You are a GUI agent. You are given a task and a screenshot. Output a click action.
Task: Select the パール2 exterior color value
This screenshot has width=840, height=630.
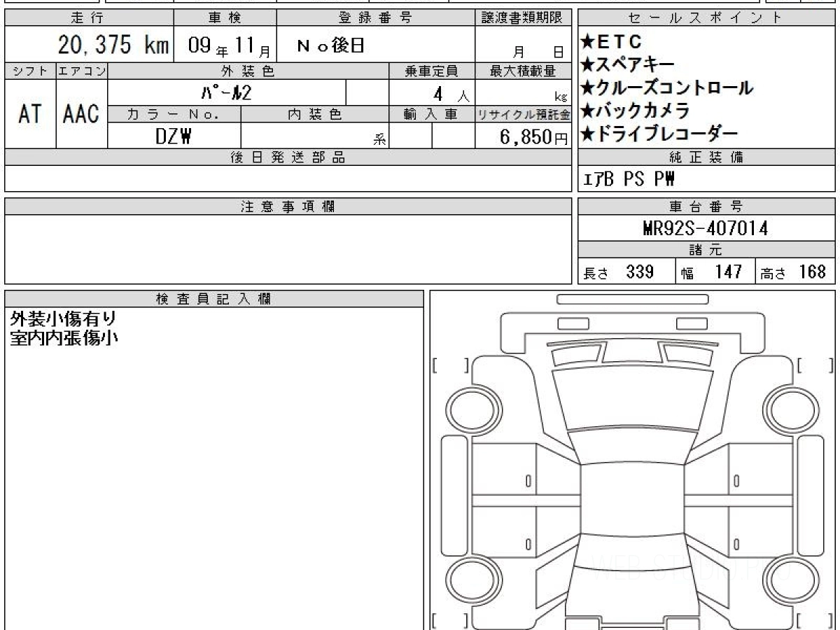(x=226, y=92)
